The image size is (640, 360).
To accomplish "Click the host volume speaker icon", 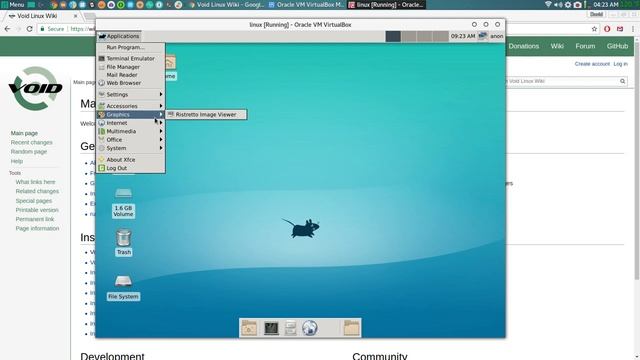I will coord(558,4).
